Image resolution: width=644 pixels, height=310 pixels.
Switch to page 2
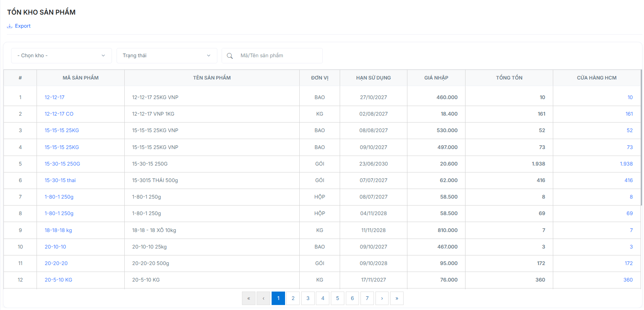[293, 298]
